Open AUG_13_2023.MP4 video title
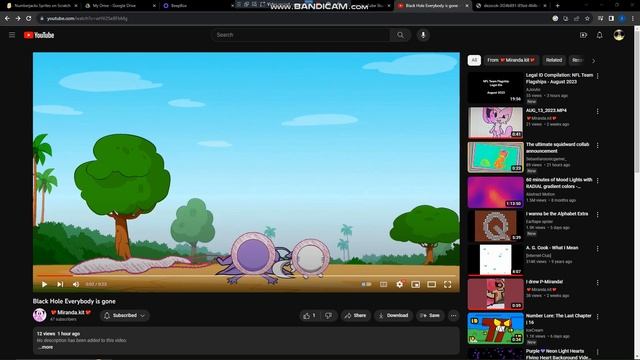Image resolution: width=640 pixels, height=360 pixels. pos(546,110)
